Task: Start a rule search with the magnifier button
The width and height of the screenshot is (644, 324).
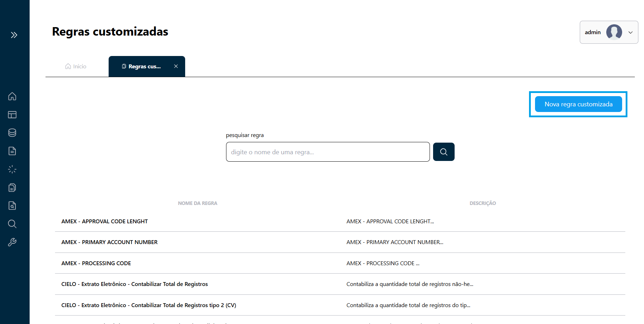Action: coord(443,152)
